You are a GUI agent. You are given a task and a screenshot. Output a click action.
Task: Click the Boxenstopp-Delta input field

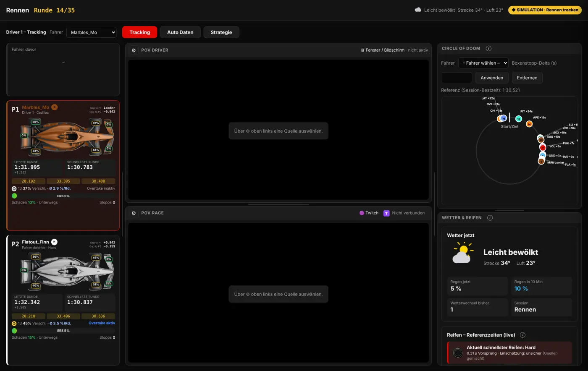[457, 78]
